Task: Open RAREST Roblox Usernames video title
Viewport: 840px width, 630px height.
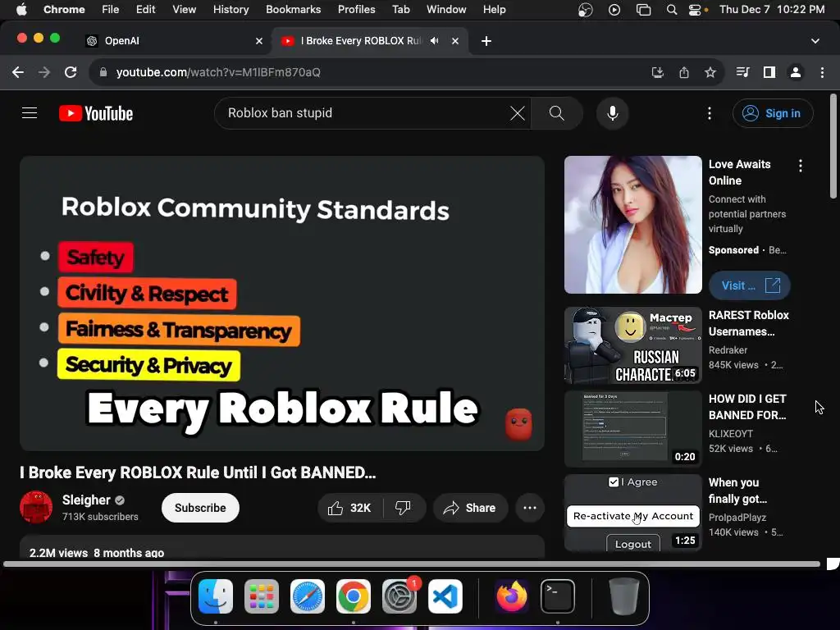Action: (x=748, y=323)
